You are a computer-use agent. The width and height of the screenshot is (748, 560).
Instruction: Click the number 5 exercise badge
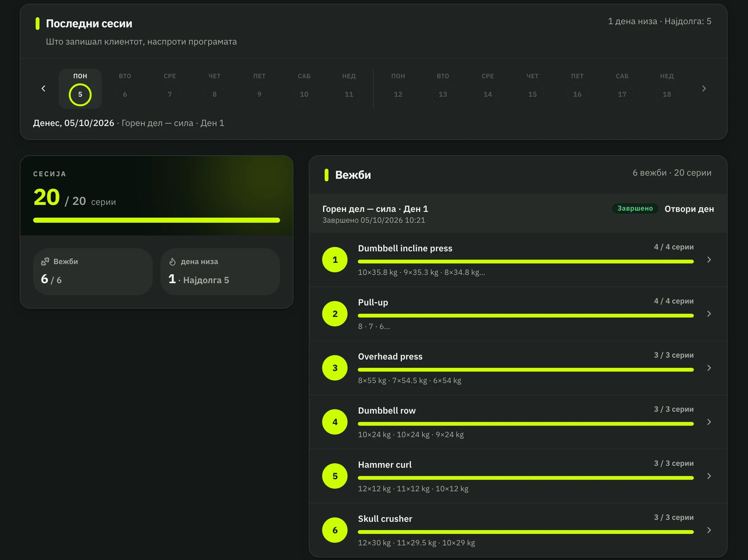[x=335, y=476]
